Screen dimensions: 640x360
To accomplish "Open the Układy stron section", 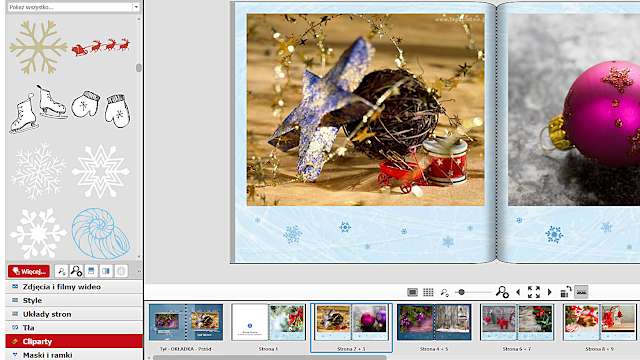I will click(74, 314).
